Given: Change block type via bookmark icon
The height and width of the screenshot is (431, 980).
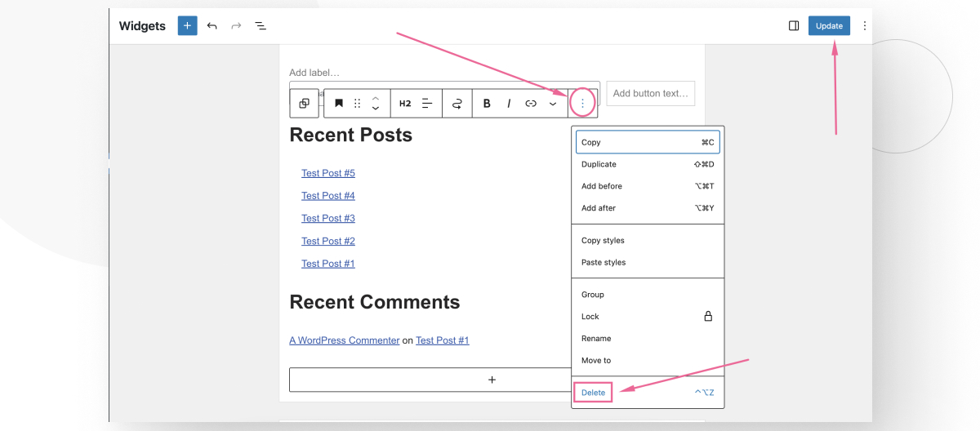Looking at the screenshot, I should pyautogui.click(x=339, y=104).
